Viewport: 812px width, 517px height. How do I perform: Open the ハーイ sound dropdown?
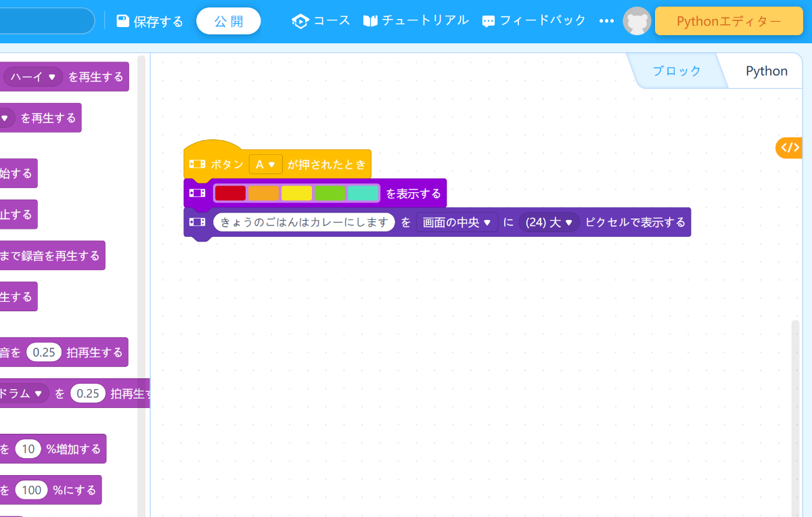click(32, 76)
